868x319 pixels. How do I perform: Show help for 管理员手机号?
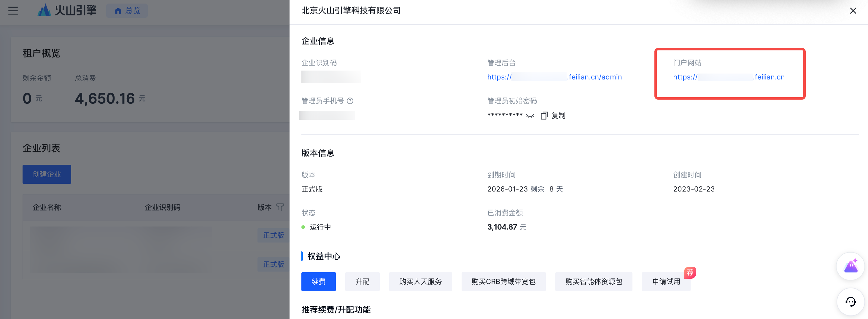point(350,101)
